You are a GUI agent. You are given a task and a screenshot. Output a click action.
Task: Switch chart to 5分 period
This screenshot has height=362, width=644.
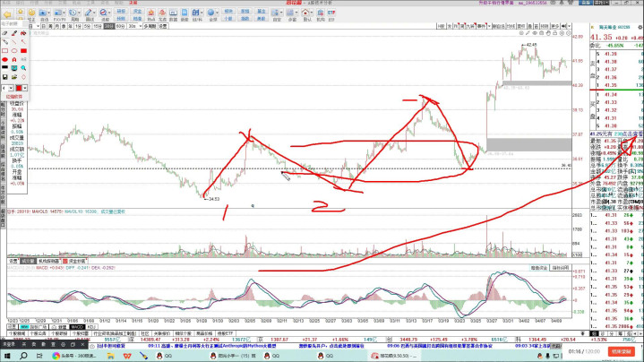point(88,26)
